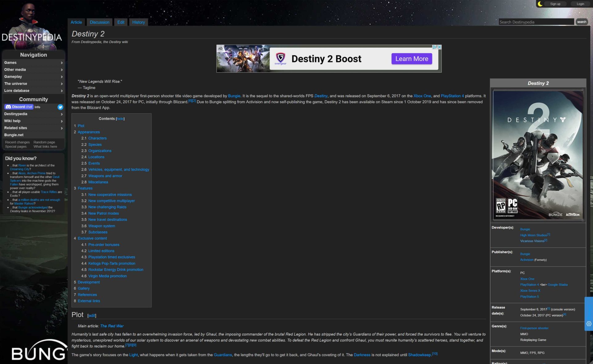Click the AdChoices triangle icon
593x364 pixels.
point(434,47)
